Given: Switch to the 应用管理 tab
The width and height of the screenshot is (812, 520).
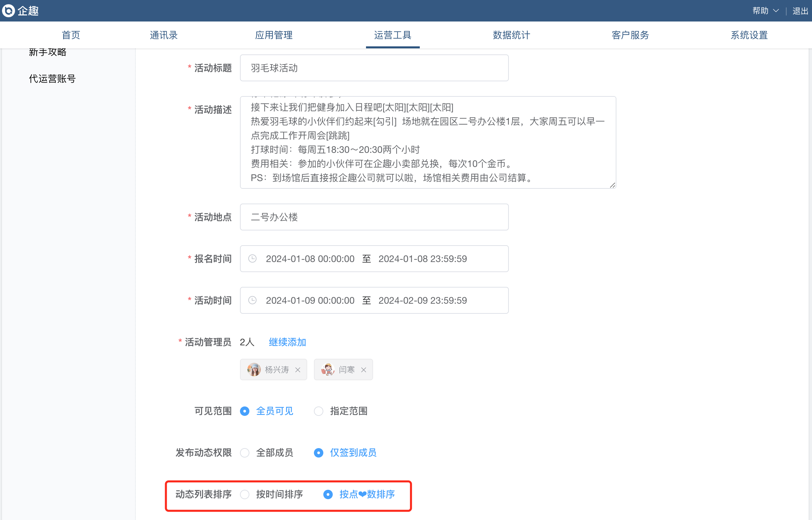Looking at the screenshot, I should click(x=274, y=35).
